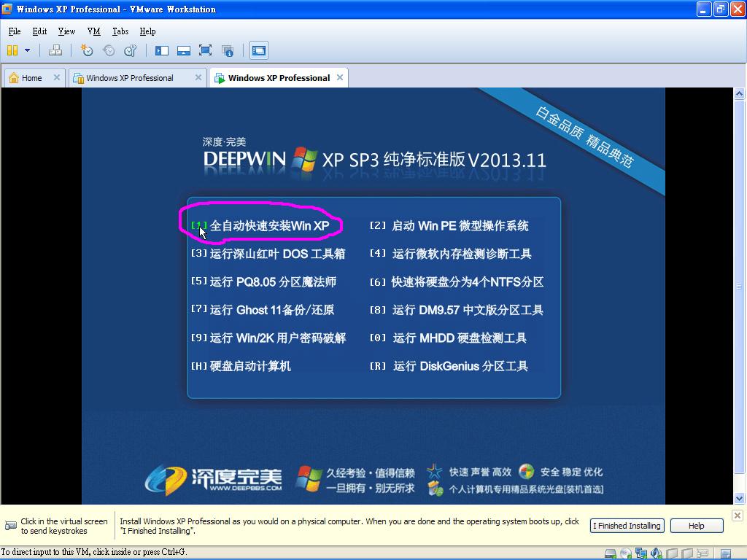
Task: Choose [0] MHDD disk test option
Action: (449, 338)
